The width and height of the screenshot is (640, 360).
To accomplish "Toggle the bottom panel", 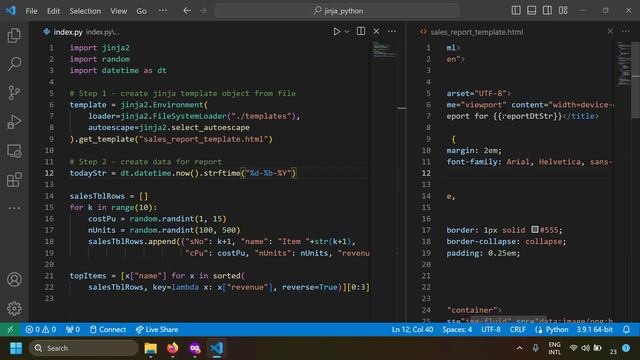I will click(x=531, y=11).
